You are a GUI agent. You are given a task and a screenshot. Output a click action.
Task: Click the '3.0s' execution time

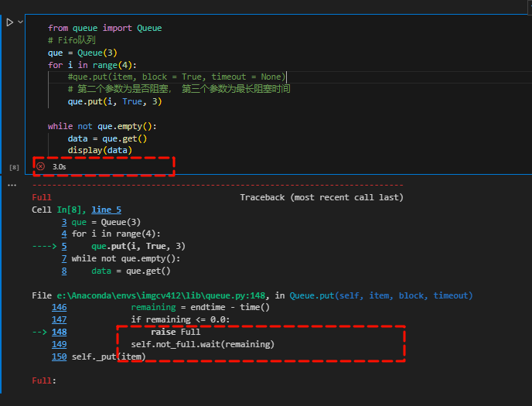(x=60, y=166)
